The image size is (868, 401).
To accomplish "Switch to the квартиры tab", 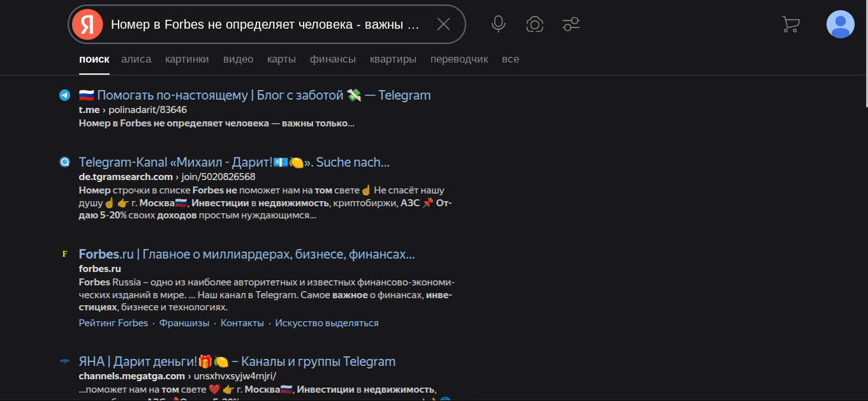I will (x=393, y=59).
